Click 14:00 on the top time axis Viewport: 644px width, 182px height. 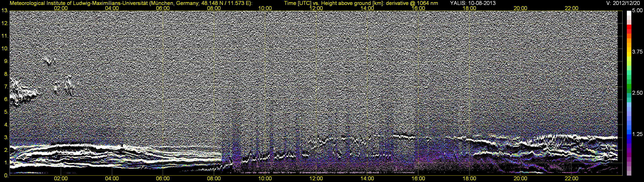[x=367, y=8]
